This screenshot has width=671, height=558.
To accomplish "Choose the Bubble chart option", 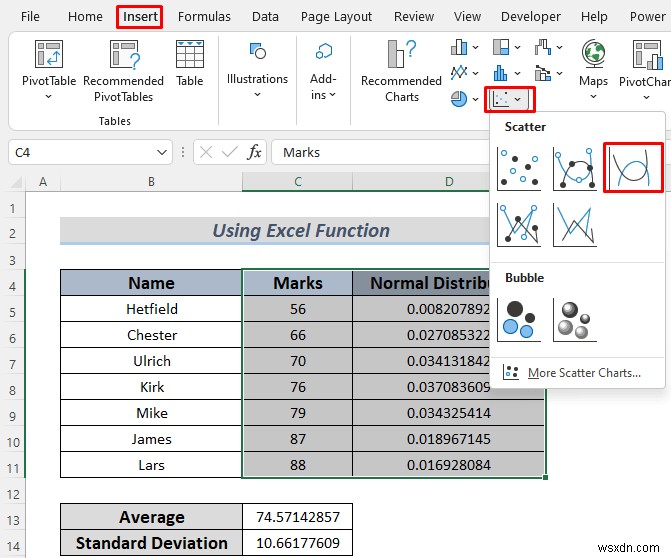I will (519, 320).
